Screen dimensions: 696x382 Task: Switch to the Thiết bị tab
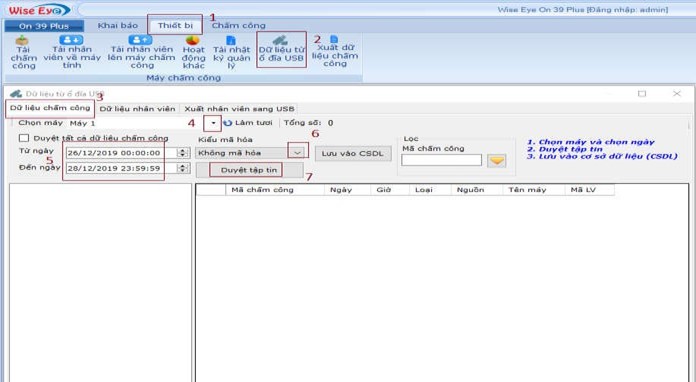pos(175,25)
